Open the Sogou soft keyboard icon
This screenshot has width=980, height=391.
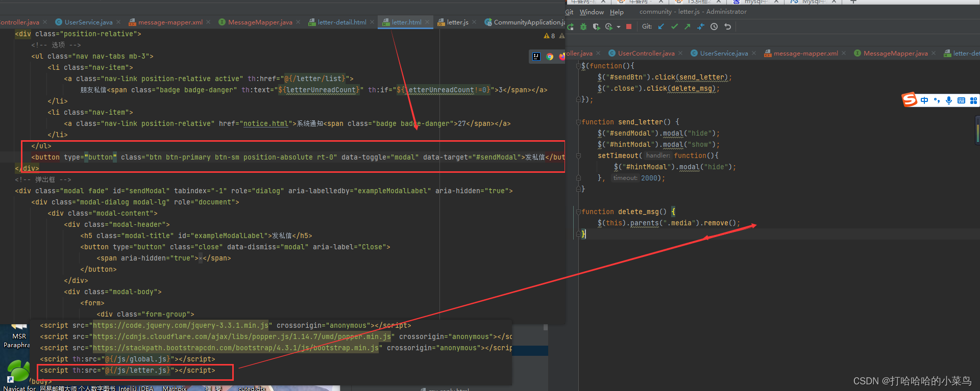click(961, 100)
